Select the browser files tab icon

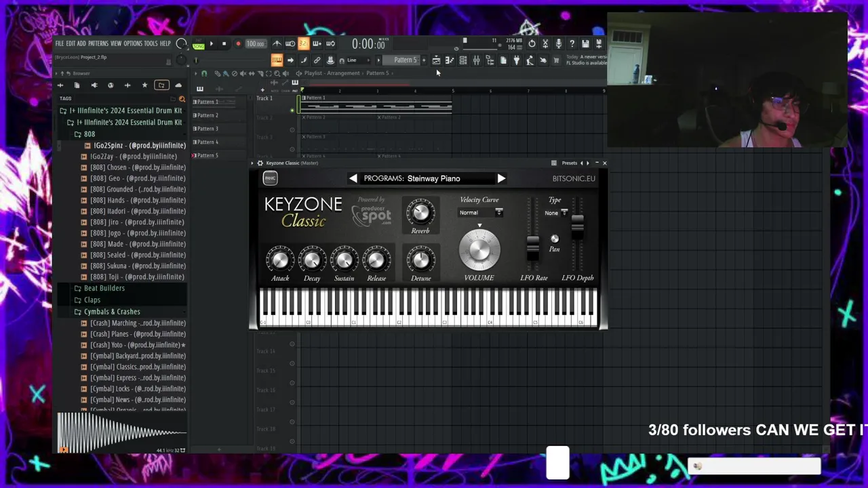click(77, 85)
